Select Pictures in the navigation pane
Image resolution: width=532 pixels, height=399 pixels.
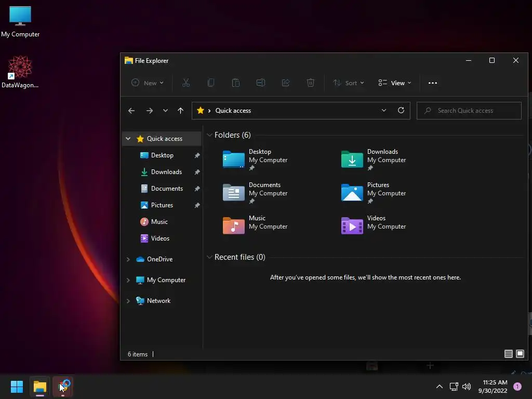pos(162,205)
